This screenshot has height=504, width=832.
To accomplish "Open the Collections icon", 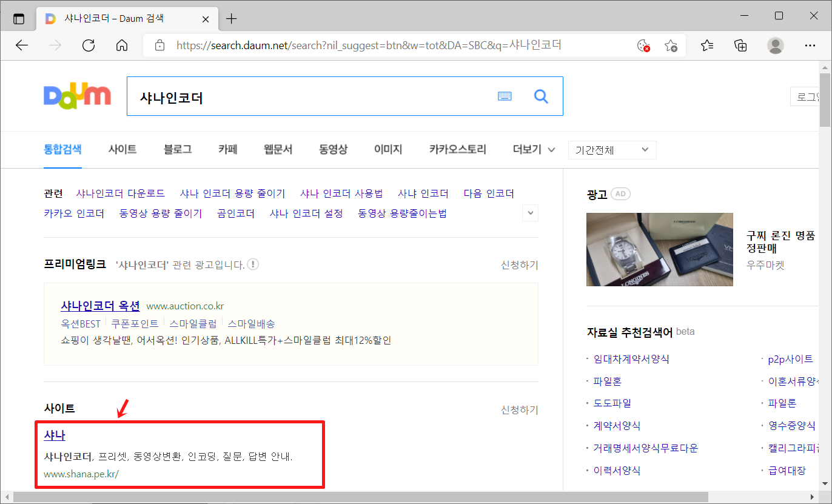I will 740,45.
